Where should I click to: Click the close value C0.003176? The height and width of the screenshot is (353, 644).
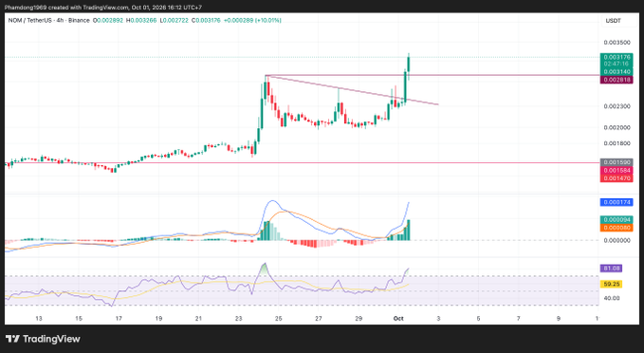(206, 20)
